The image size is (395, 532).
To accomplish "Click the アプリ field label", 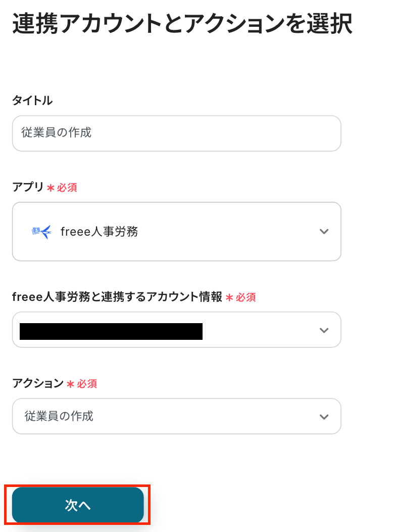I will pyautogui.click(x=28, y=187).
